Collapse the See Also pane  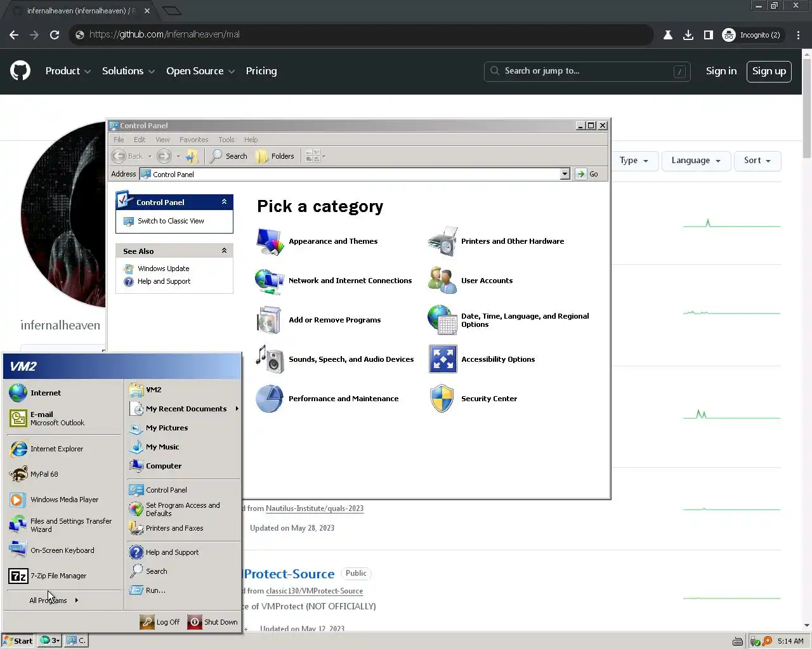click(224, 251)
